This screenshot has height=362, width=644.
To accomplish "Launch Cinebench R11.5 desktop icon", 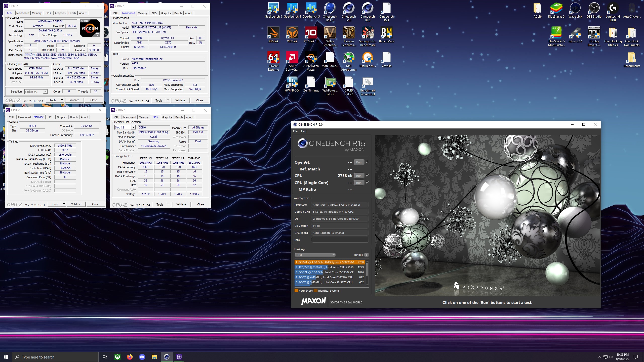I will [330, 12].
